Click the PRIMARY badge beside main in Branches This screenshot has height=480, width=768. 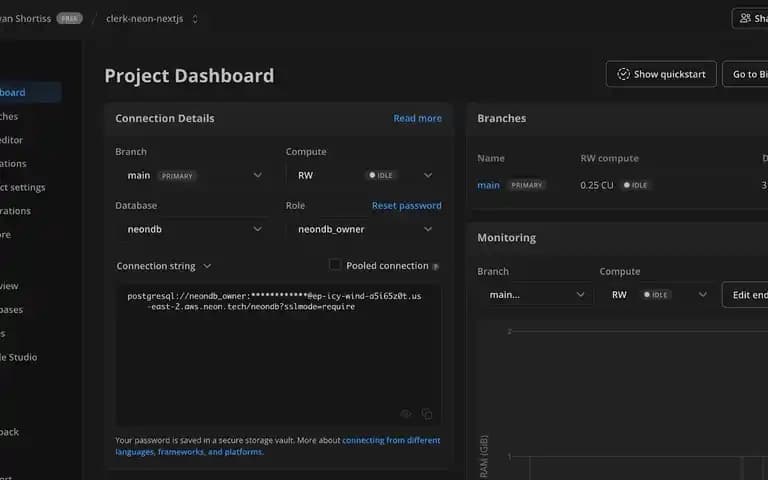tap(527, 185)
